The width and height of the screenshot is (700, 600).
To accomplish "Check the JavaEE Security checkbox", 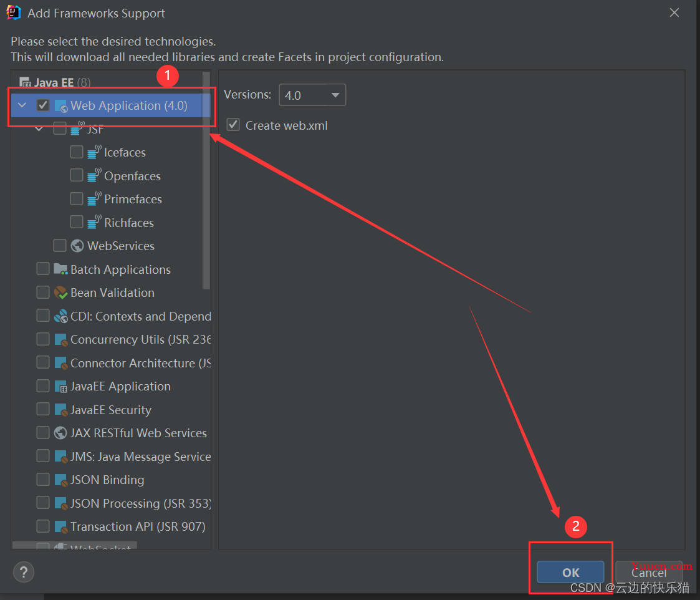I will (x=43, y=409).
